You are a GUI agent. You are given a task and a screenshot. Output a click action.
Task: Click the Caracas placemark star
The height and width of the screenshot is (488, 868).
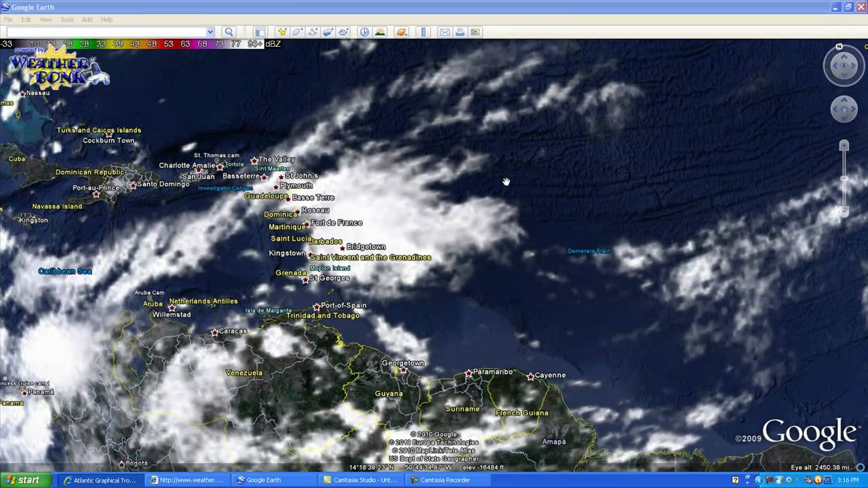tap(215, 332)
